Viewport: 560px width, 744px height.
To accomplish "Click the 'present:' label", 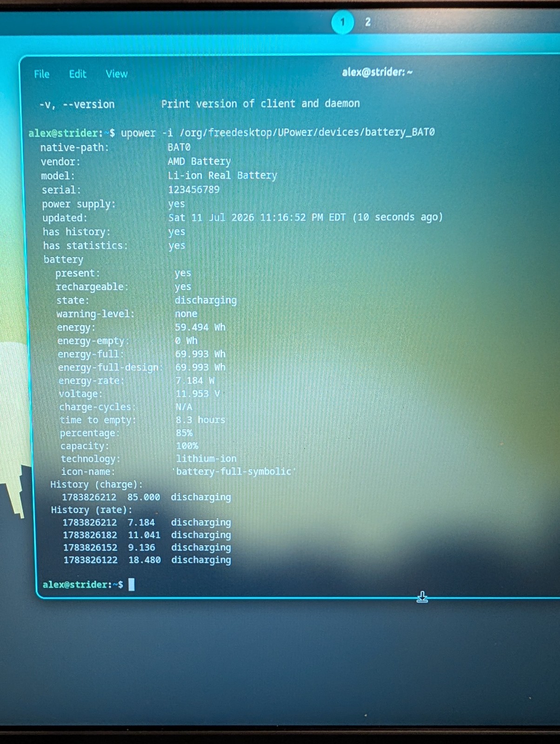I will (x=78, y=273).
